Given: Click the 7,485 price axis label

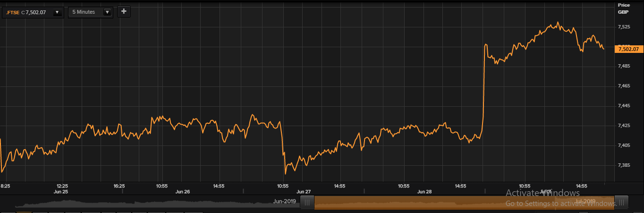Looking at the screenshot, I should (x=624, y=66).
